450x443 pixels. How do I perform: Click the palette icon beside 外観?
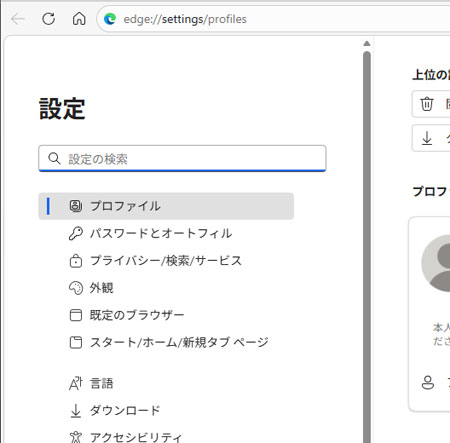tap(76, 288)
